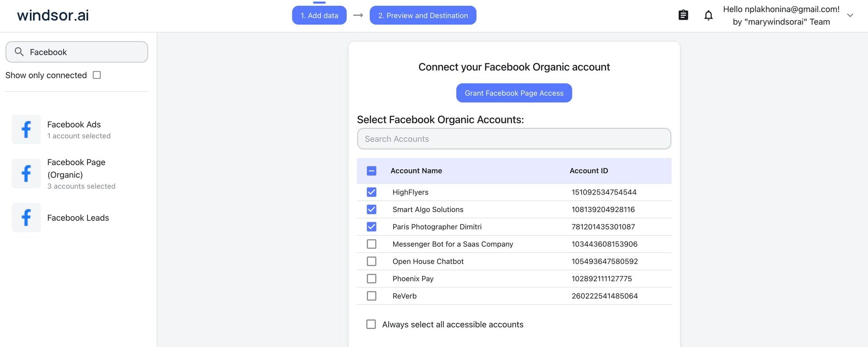Viewport: 868px width, 347px height.
Task: Go to step 1. Add data
Action: point(319,15)
